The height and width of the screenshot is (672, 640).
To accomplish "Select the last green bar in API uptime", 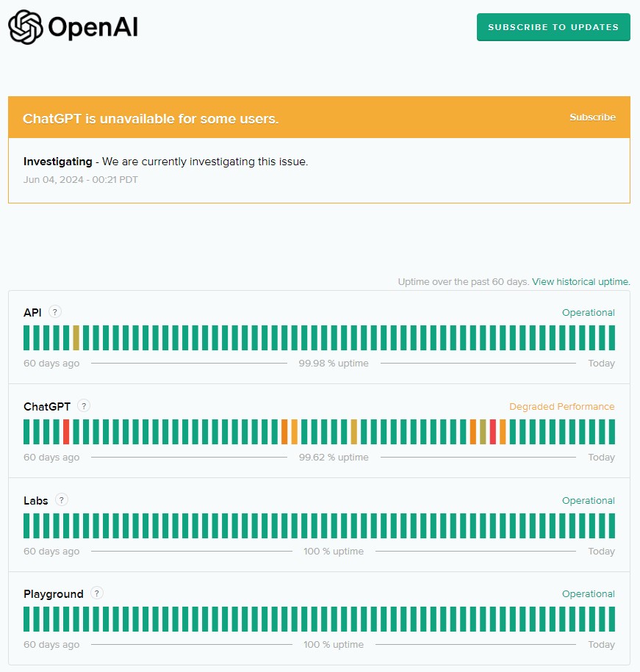I will tap(611, 338).
